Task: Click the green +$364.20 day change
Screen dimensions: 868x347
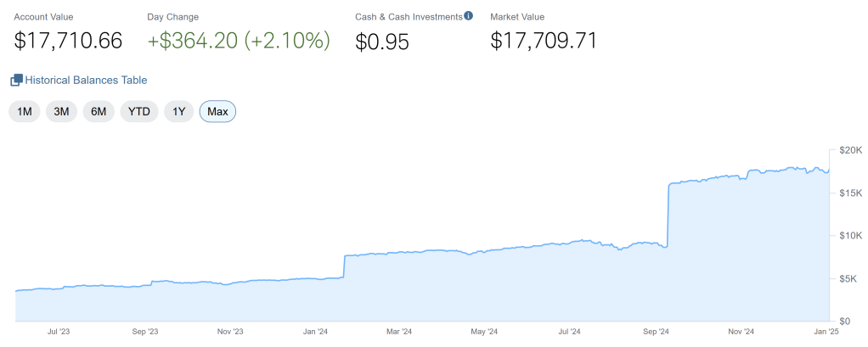Action: [x=239, y=40]
